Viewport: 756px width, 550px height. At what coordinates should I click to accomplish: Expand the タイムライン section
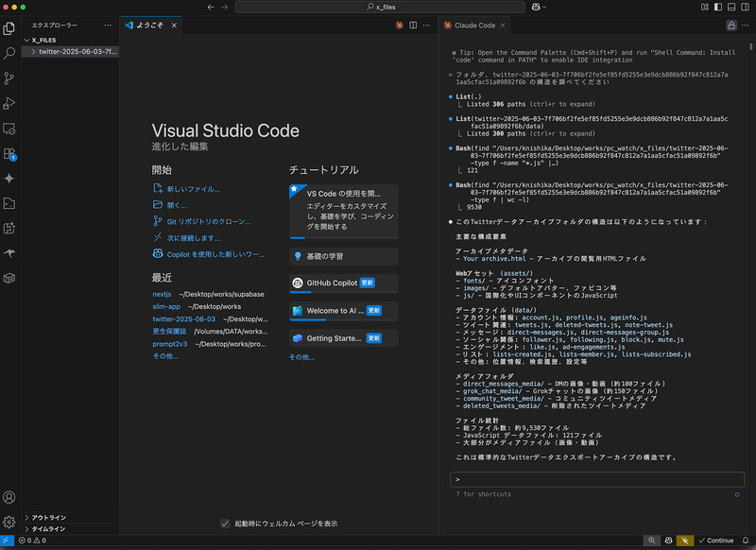click(70, 529)
